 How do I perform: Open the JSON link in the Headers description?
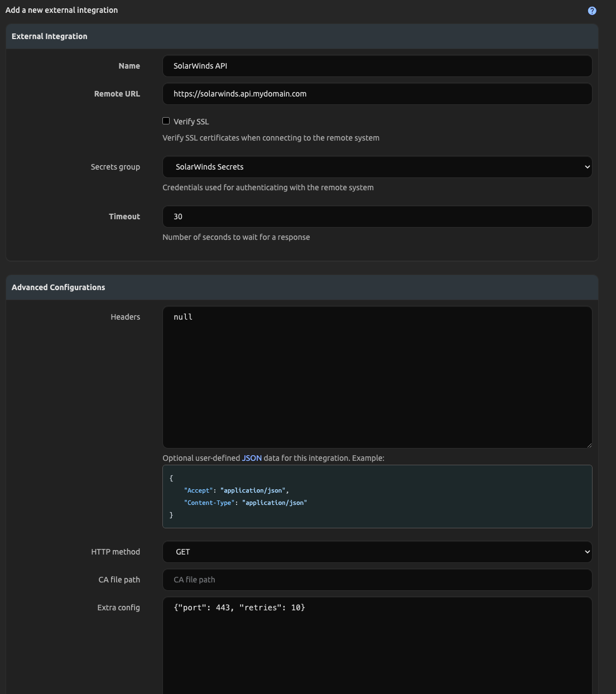click(x=252, y=457)
